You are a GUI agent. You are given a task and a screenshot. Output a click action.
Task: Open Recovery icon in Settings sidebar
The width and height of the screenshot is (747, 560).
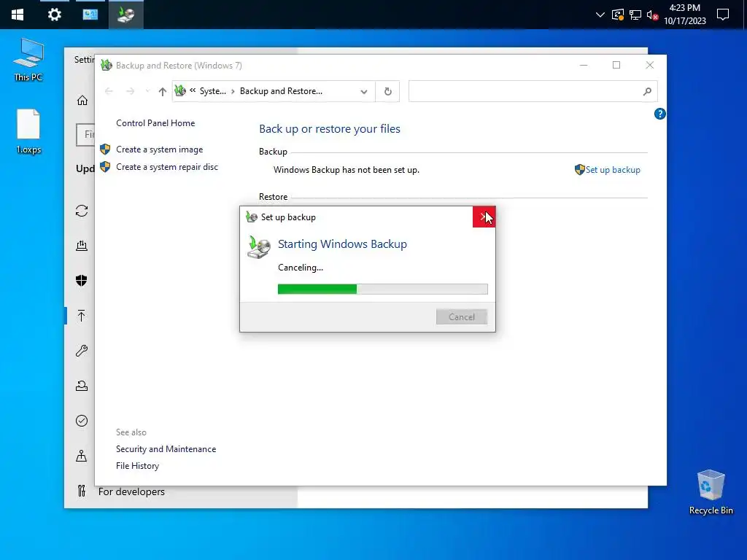(82, 386)
